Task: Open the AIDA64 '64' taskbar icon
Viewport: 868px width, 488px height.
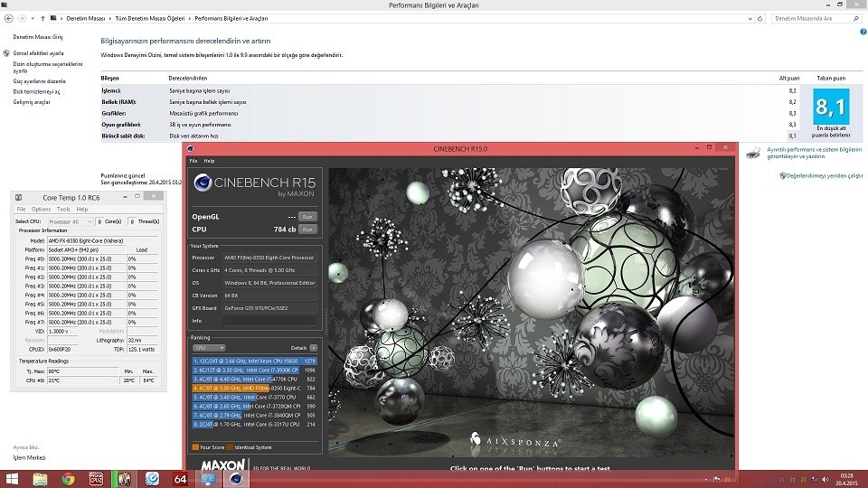Action: click(180, 479)
